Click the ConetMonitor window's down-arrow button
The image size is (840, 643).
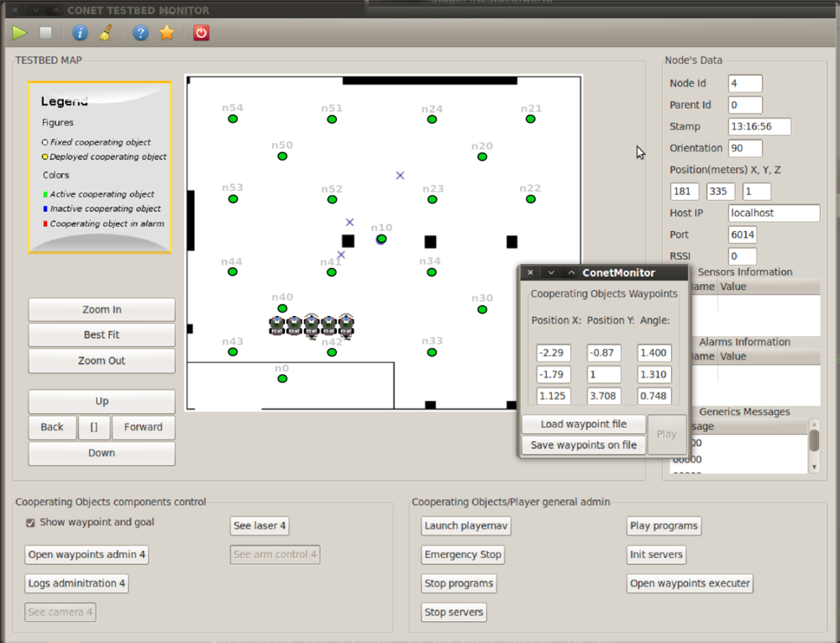[x=551, y=272]
